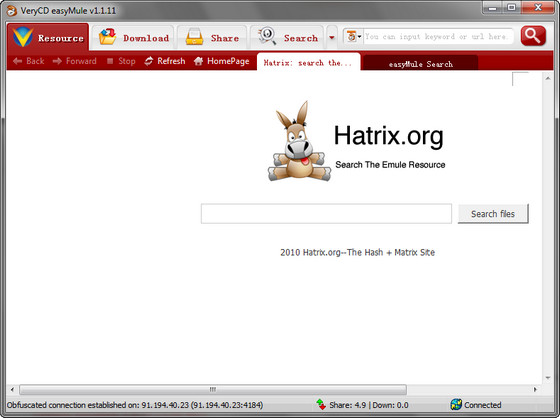Open the Resource tab with VeryCD logo
560x418 pixels.
(x=48, y=37)
